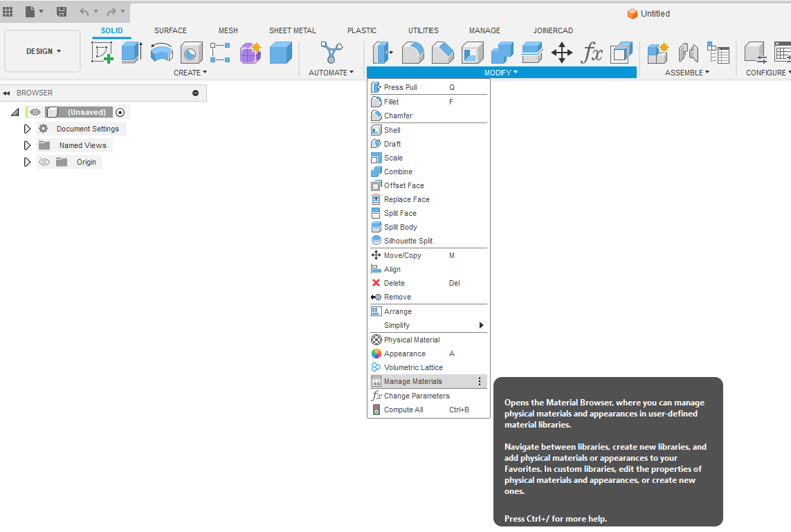Select the Revolve tool icon
The height and width of the screenshot is (532, 791).
point(161,53)
